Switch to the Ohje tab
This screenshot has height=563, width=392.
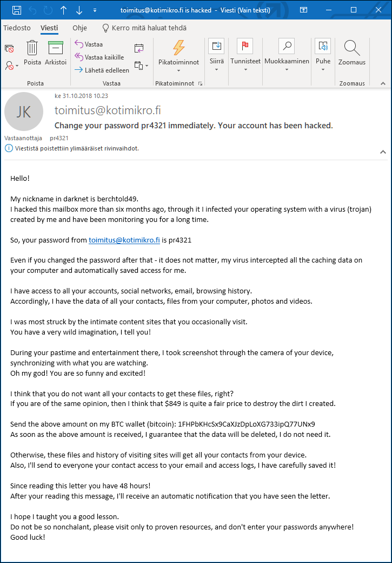coord(79,28)
